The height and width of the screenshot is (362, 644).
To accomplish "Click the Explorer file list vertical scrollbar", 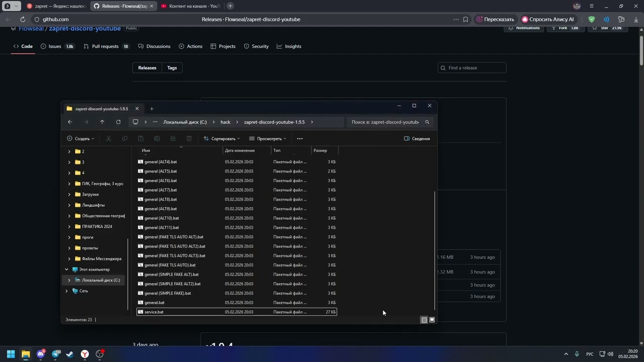I will pos(435,250).
